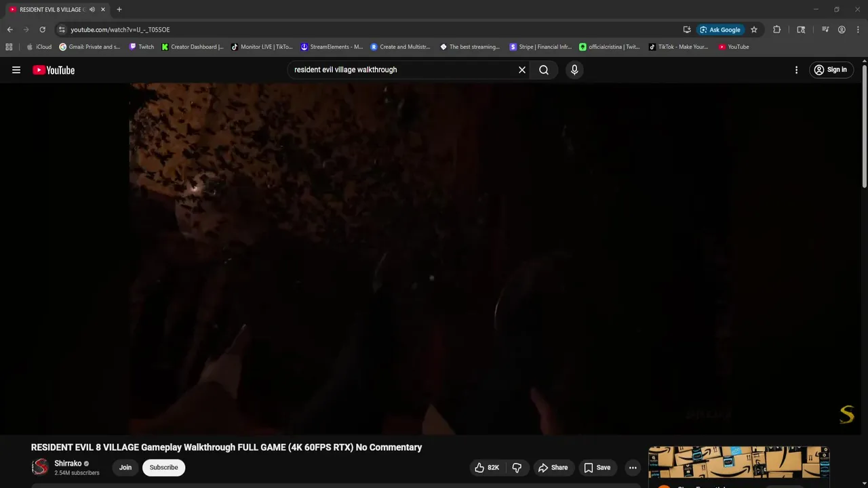Pause the video by clicking the player

pyautogui.click(x=430, y=258)
